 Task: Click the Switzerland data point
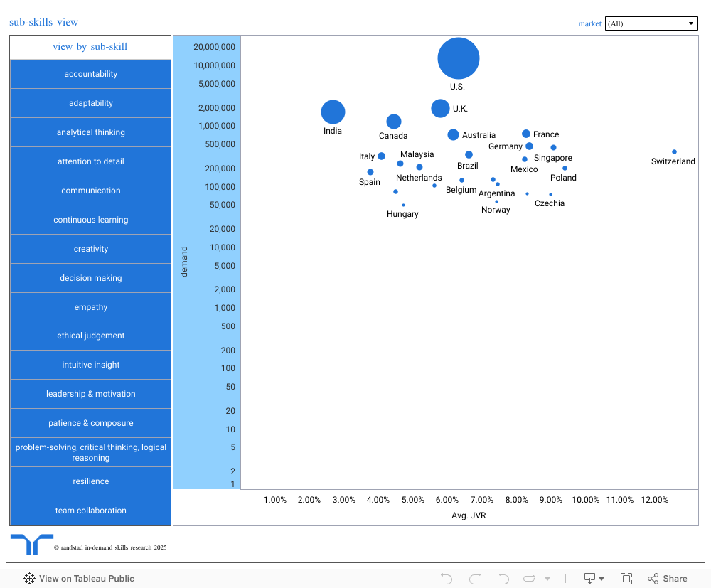pos(674,152)
